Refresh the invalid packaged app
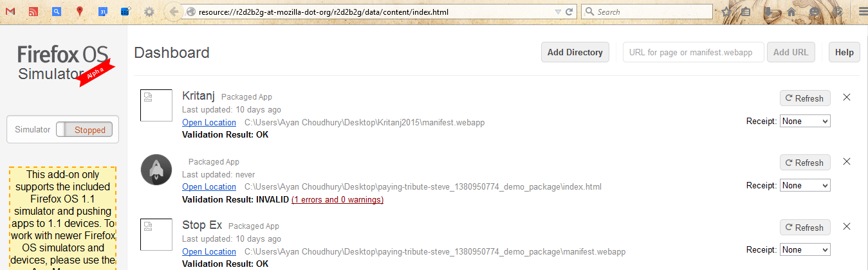This screenshot has width=868, height=270. tap(805, 163)
